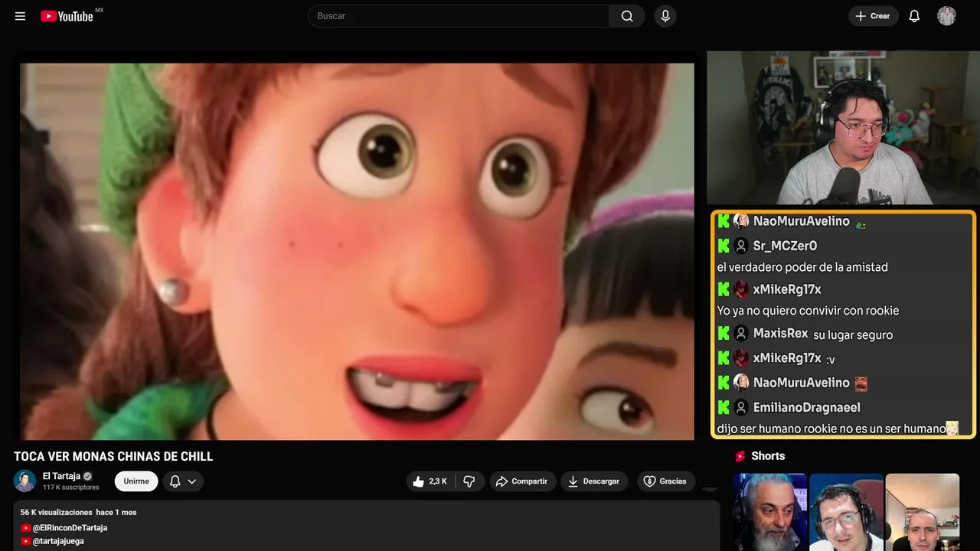Click xMikeRg17x's username beside the ':v' message
980x551 pixels.
(787, 358)
